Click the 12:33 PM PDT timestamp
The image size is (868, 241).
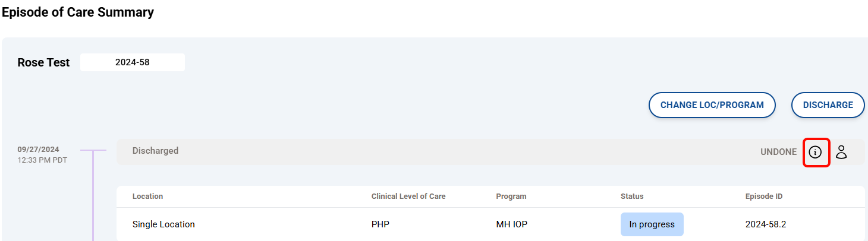coord(42,160)
